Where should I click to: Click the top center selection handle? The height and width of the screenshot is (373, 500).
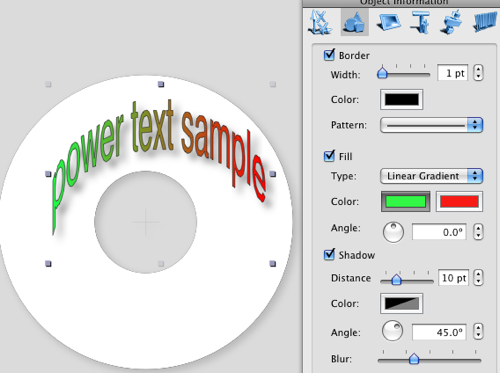(161, 84)
